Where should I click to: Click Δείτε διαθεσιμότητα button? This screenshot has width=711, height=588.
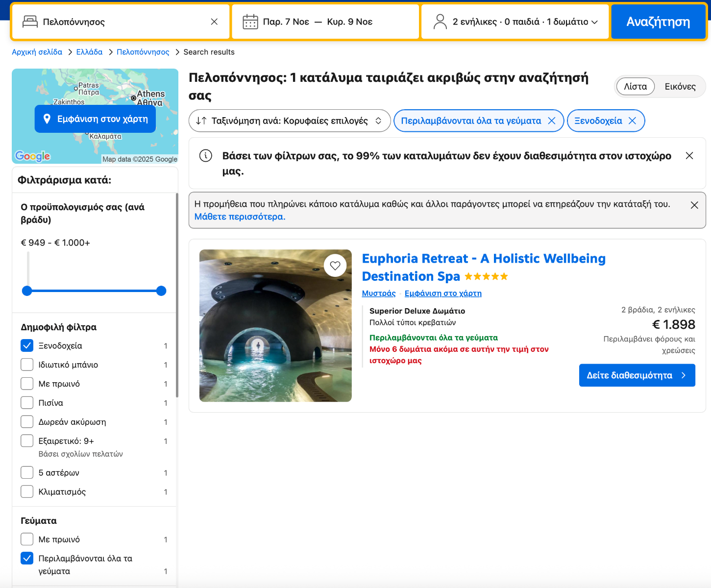(x=637, y=375)
